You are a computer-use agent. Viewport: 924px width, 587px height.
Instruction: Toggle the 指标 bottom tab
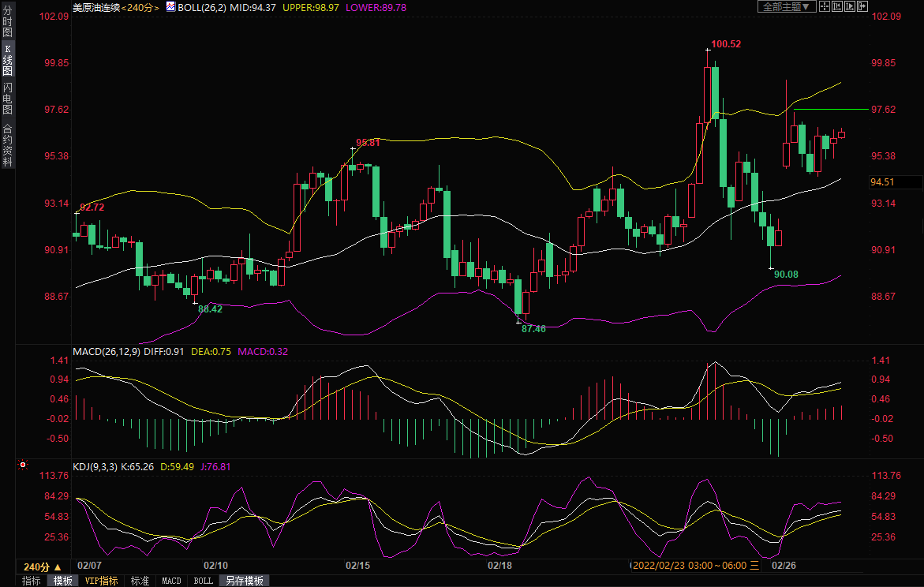point(32,581)
